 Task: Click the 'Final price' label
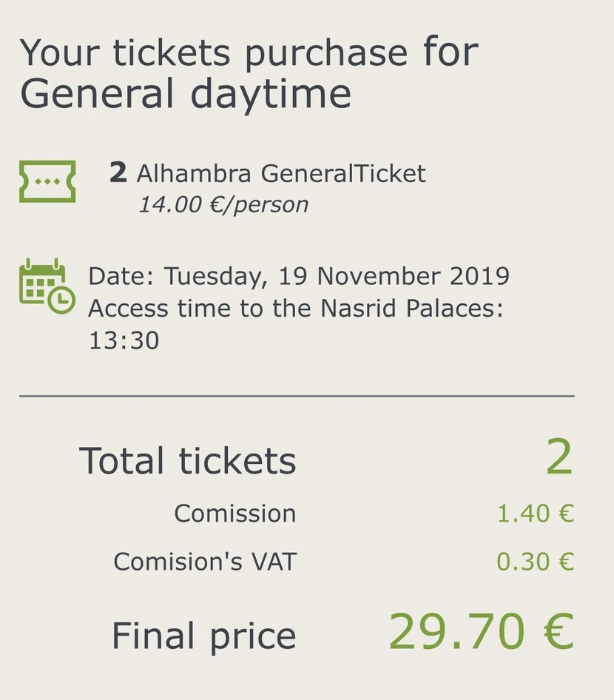(203, 636)
